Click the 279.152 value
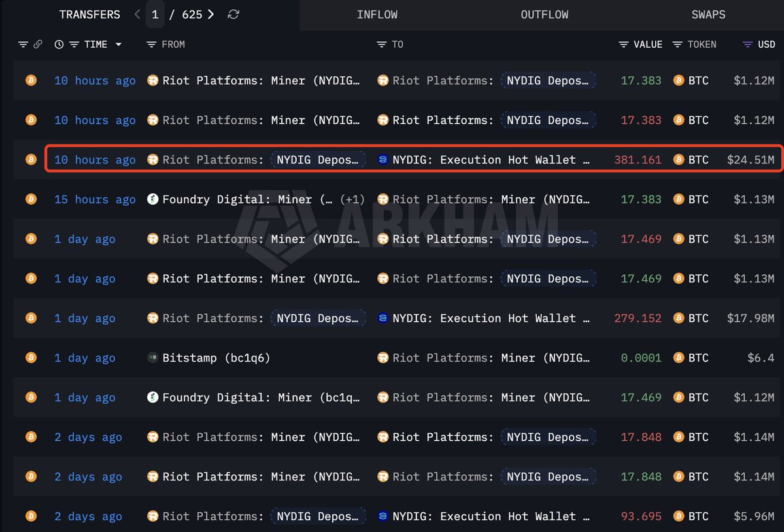The width and height of the screenshot is (784, 532). [638, 318]
